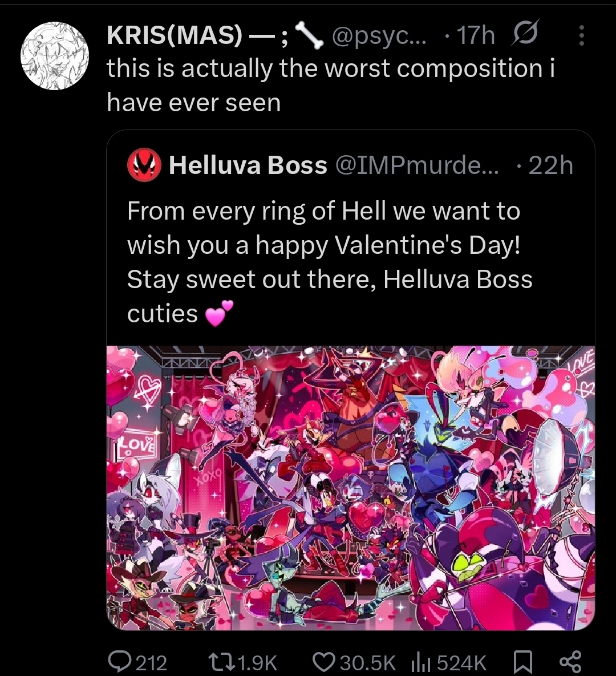Screen dimensions: 616x676
Task: Tap the Grok explain-post icon
Action: coord(524,36)
